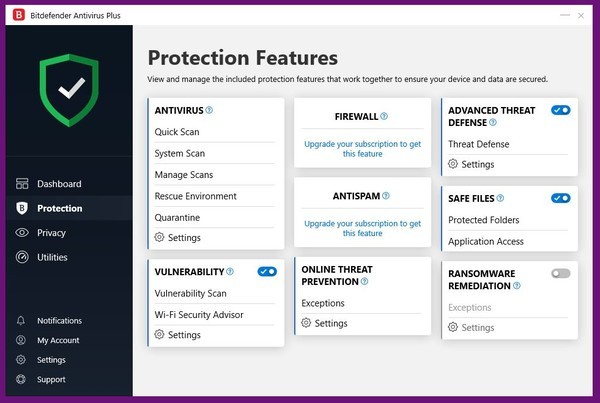This screenshot has width=600, height=403.
Task: Open the Utilities section
Action: coord(69,257)
